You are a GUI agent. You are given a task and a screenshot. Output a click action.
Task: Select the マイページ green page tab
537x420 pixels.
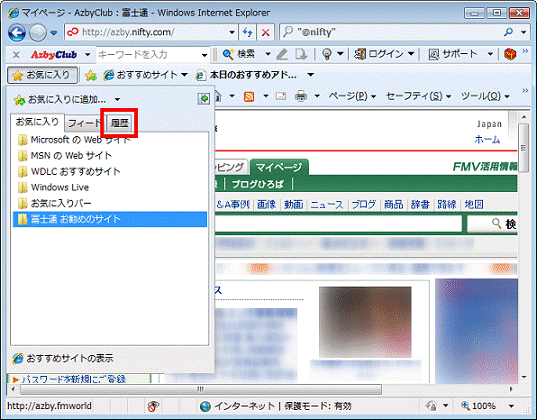[x=279, y=167]
